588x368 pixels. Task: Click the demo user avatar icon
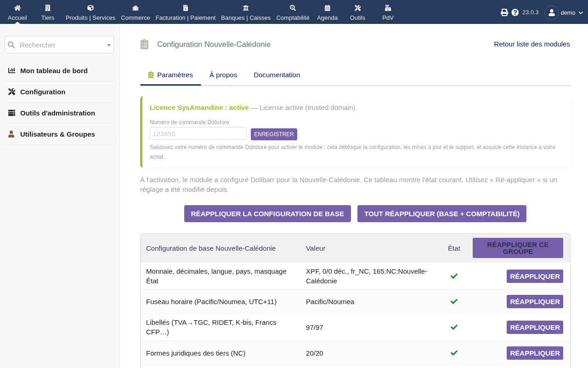click(552, 13)
